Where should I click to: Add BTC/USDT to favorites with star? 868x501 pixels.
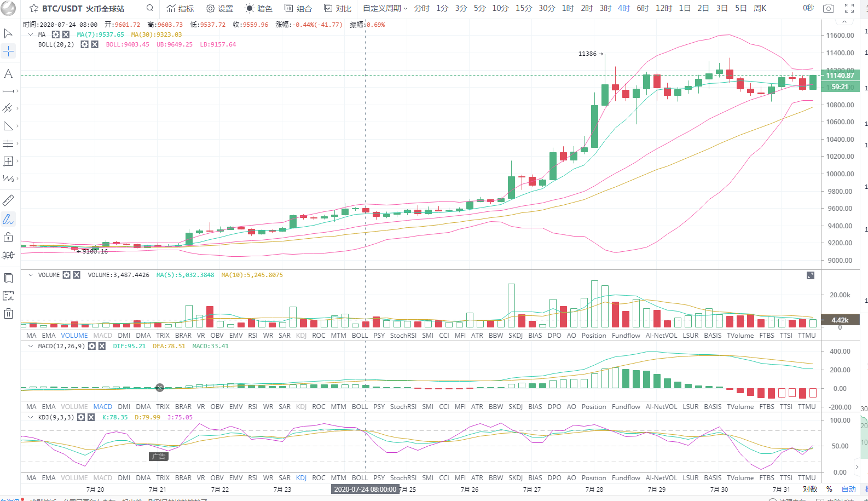(34, 8)
